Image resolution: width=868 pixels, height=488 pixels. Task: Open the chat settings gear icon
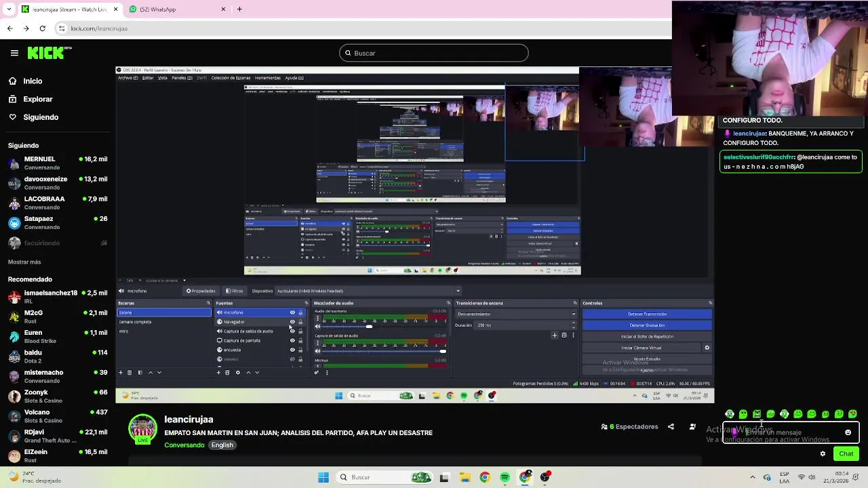pos(823,454)
